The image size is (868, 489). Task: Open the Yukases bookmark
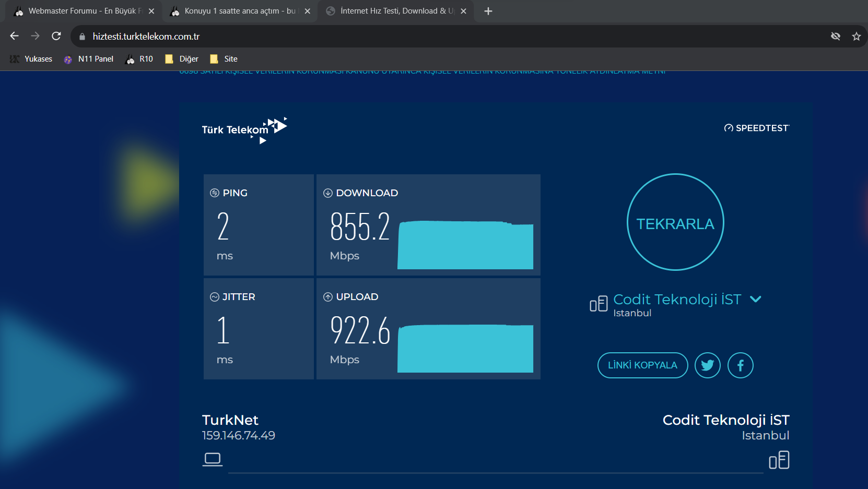pyautogui.click(x=31, y=59)
